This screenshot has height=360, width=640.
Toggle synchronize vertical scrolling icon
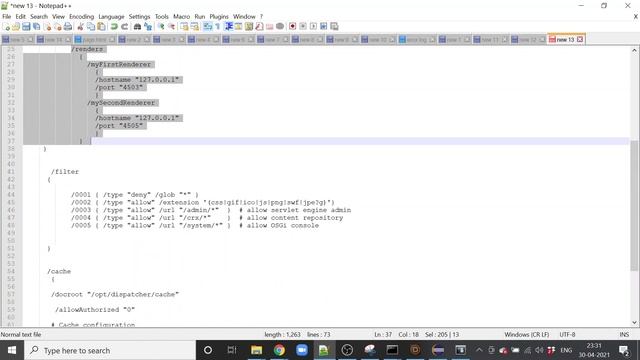tap(184, 27)
